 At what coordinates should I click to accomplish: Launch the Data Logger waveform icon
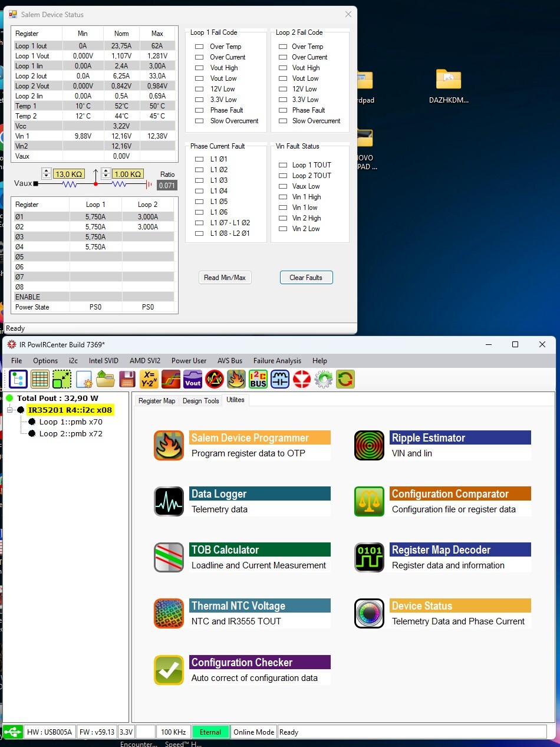point(169,501)
